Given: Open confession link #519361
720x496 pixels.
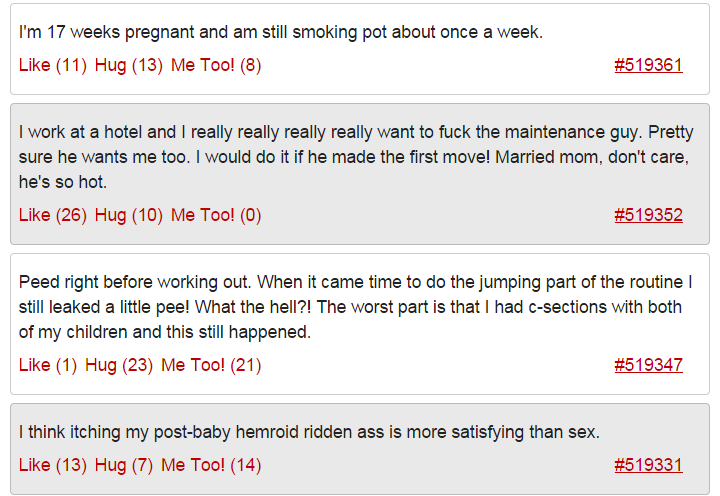Looking at the screenshot, I should (648, 65).
